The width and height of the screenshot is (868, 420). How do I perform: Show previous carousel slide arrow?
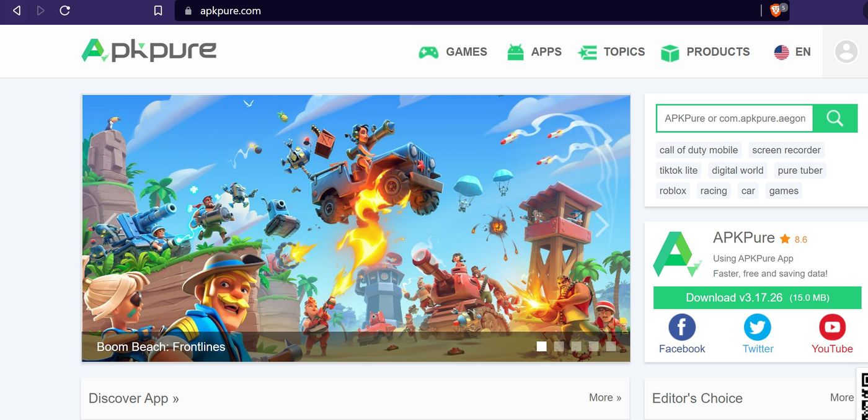point(111,226)
